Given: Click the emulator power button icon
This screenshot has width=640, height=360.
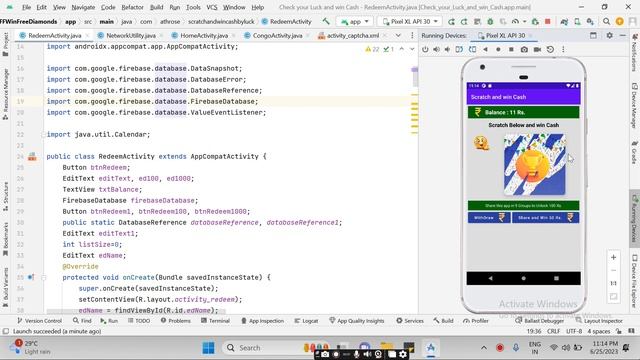Looking at the screenshot, I should pyautogui.click(x=425, y=49).
